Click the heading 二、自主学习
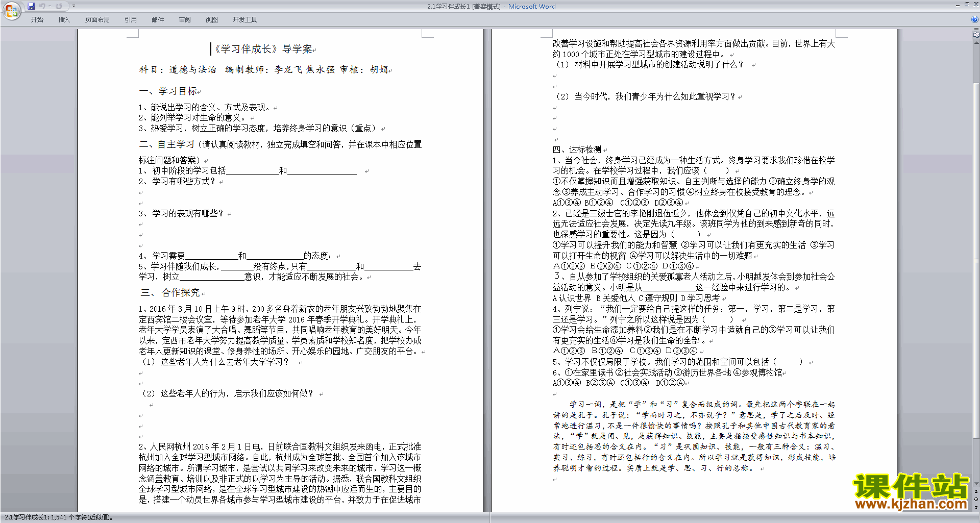The height and width of the screenshot is (523, 980). [x=167, y=144]
